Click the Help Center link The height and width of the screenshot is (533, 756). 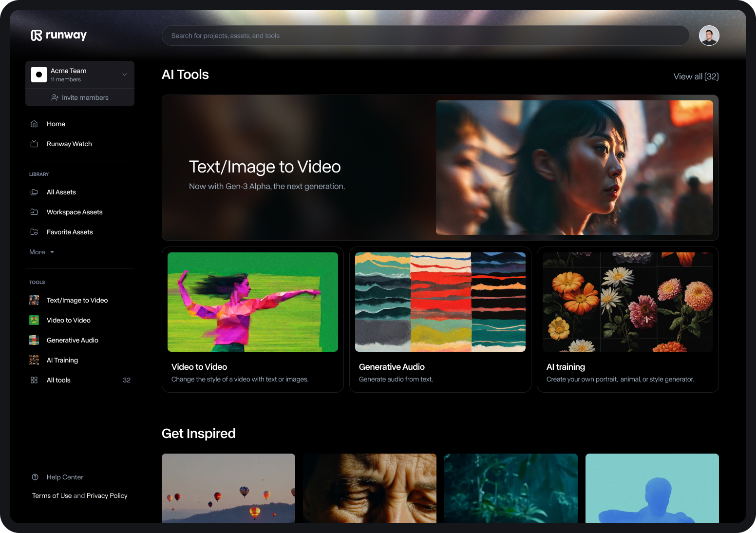[x=65, y=477]
